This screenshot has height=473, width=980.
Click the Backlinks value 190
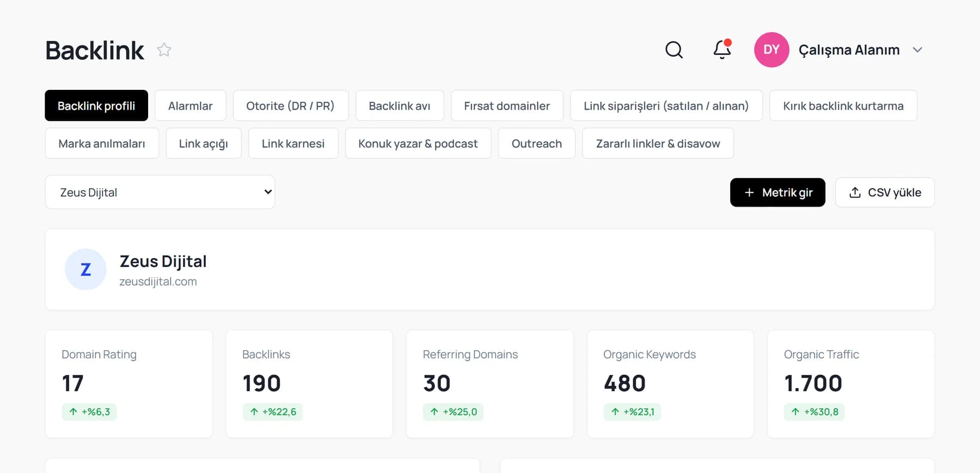[x=262, y=383]
